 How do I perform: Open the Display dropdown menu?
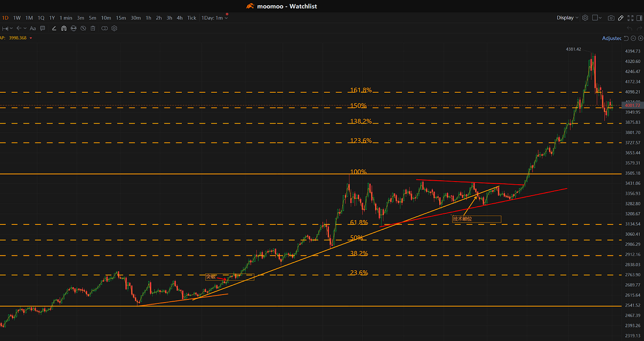coord(567,18)
